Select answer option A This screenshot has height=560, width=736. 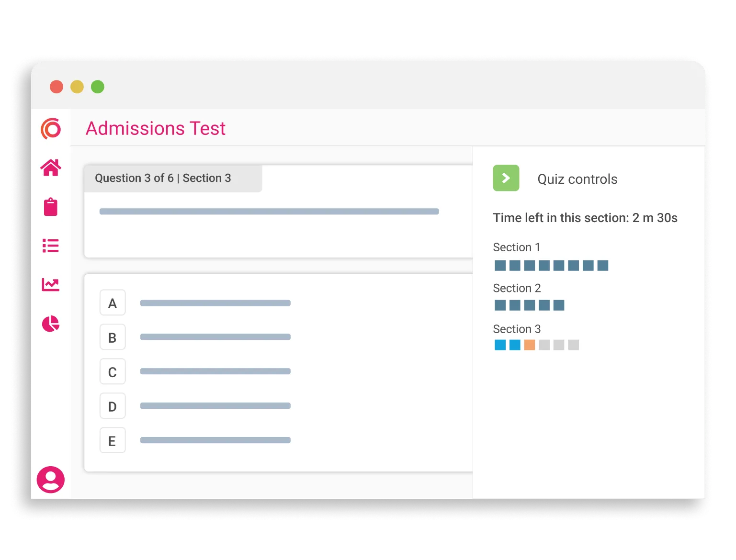(x=113, y=302)
